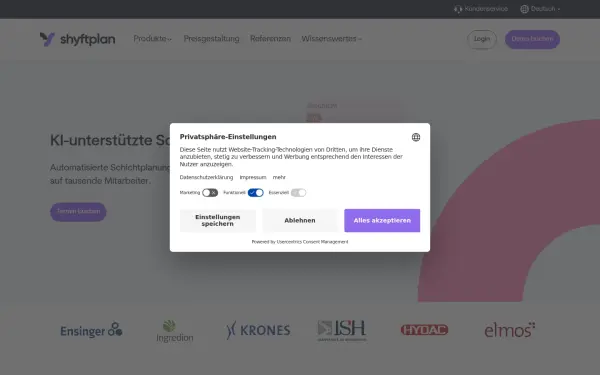Click the Termin buchen button

coord(78,212)
